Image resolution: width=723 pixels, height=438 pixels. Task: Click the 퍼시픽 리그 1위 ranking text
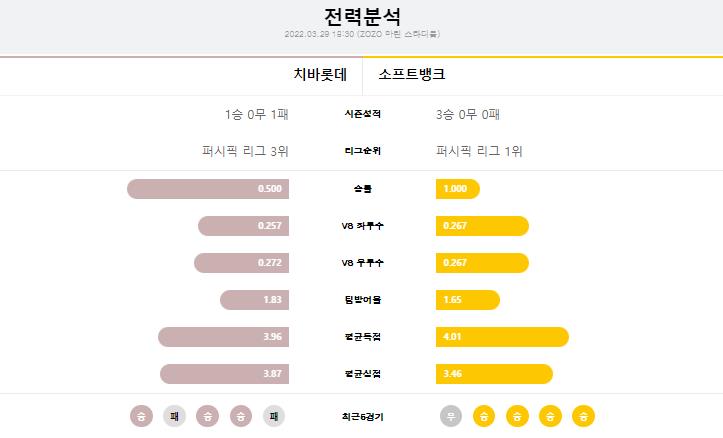click(479, 151)
